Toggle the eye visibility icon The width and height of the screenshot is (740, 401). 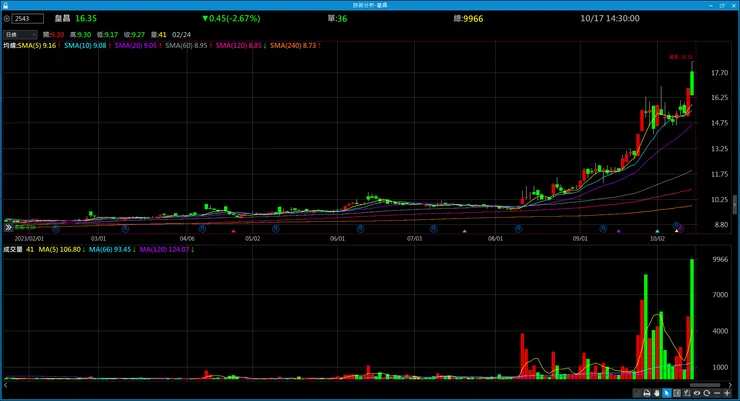coord(697,393)
